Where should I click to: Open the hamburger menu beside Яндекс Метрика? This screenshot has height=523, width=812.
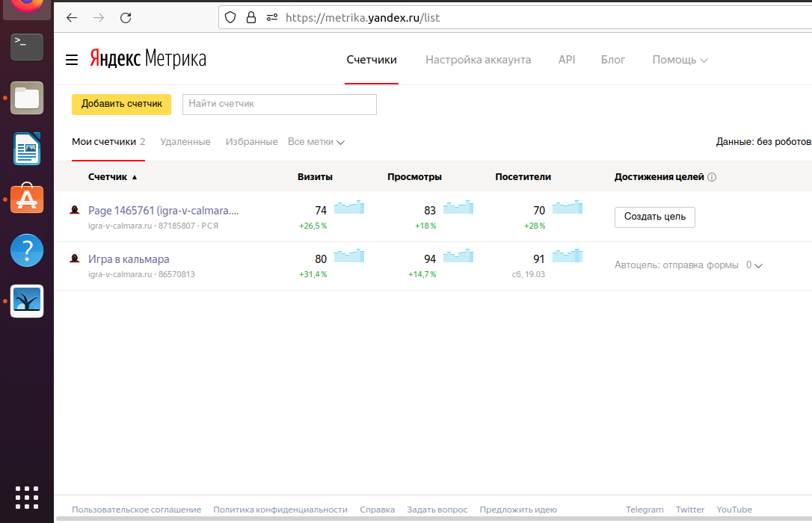click(72, 60)
